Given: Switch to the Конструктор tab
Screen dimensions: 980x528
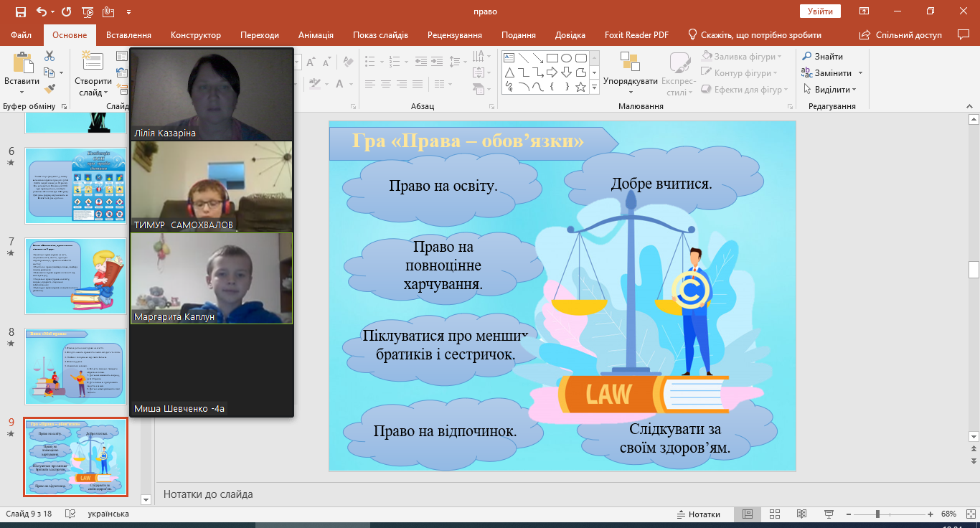Looking at the screenshot, I should pyautogui.click(x=196, y=35).
